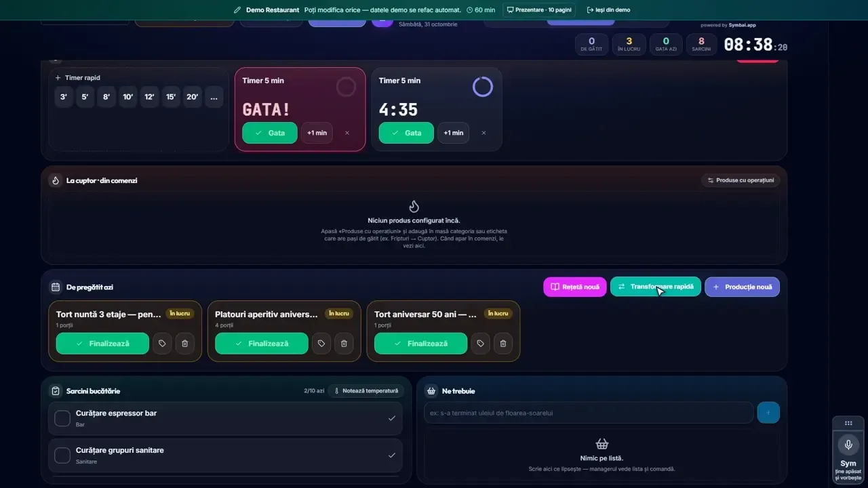Click the Transformare rapidă button
Image resolution: width=868 pixels, height=488 pixels.
click(656, 287)
